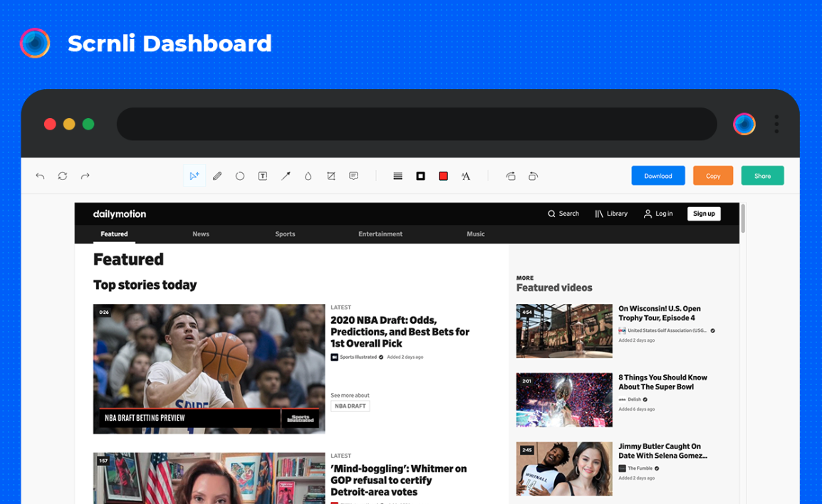This screenshot has width=822, height=504.
Task: Click the United States Golf Association channel name
Action: (667, 330)
